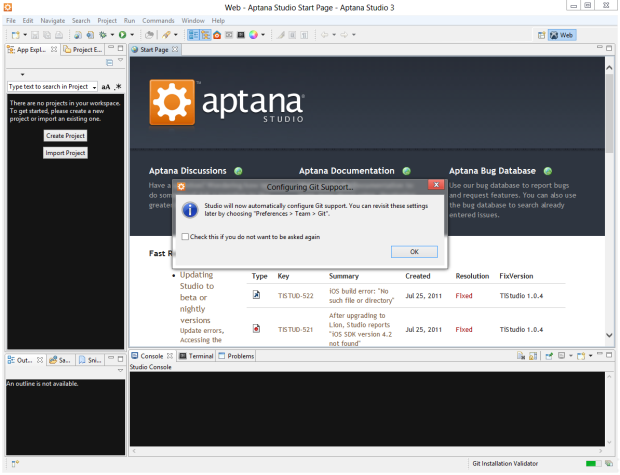
Task: Click the black terminal toolbar icon
Action: (241, 35)
